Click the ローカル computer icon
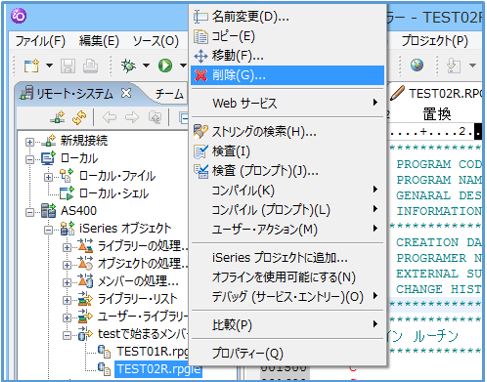 point(49,158)
